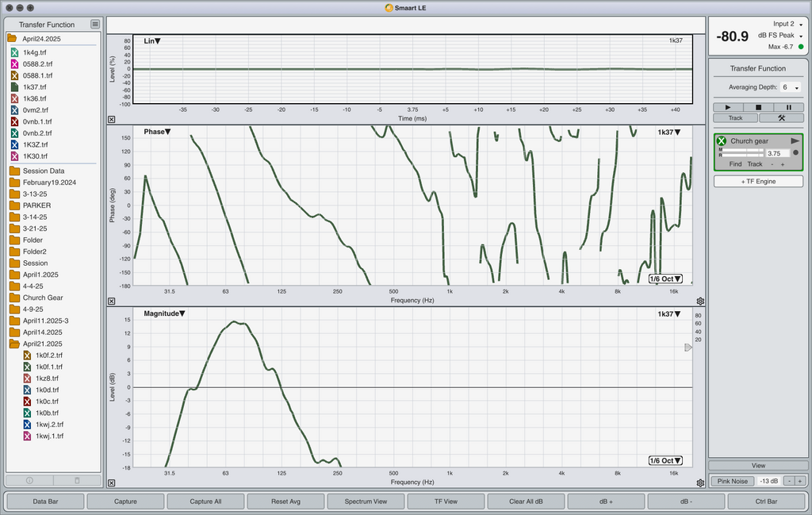Select the 1K30.trf trace icon
This screenshot has width=812, height=515.
pyautogui.click(x=14, y=156)
